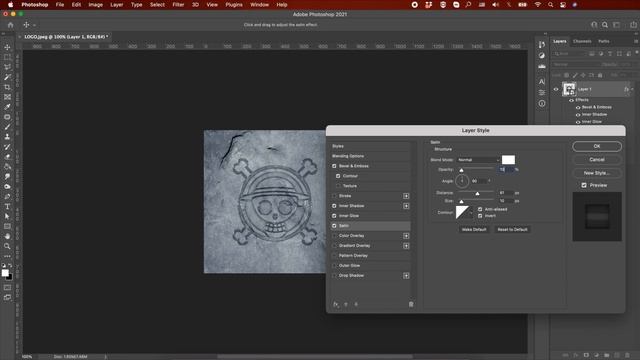Toggle the Inner Glow checkbox
The image size is (640, 360).
[334, 216]
